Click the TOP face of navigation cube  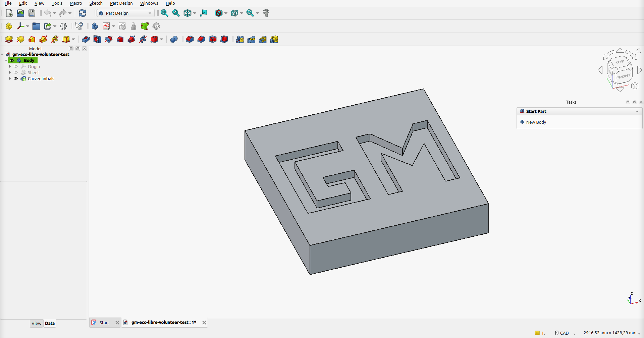tap(619, 62)
